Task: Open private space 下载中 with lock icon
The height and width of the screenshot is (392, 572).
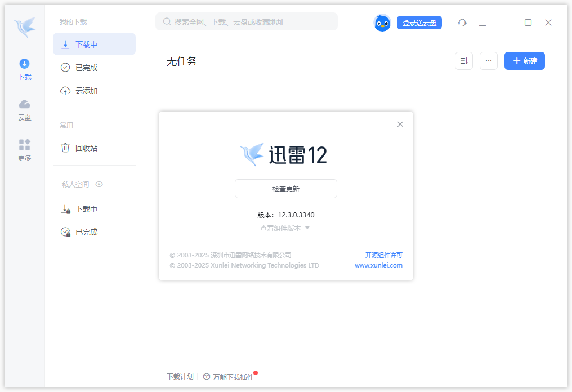Action: coord(94,209)
